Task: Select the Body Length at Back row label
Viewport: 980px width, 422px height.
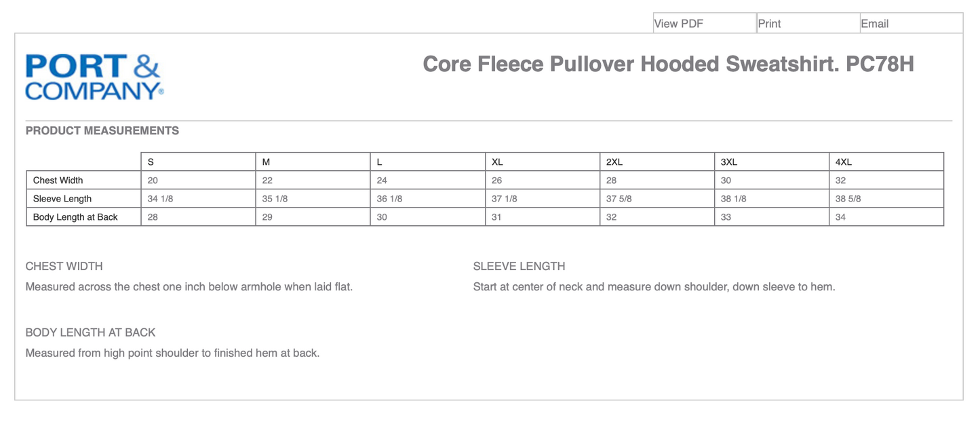Action: pyautogui.click(x=75, y=216)
